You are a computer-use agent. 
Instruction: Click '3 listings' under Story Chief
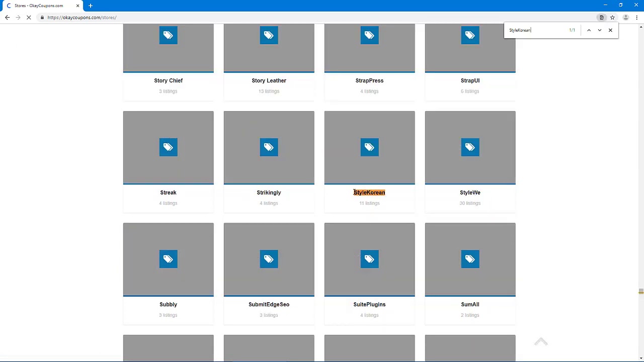pyautogui.click(x=168, y=91)
